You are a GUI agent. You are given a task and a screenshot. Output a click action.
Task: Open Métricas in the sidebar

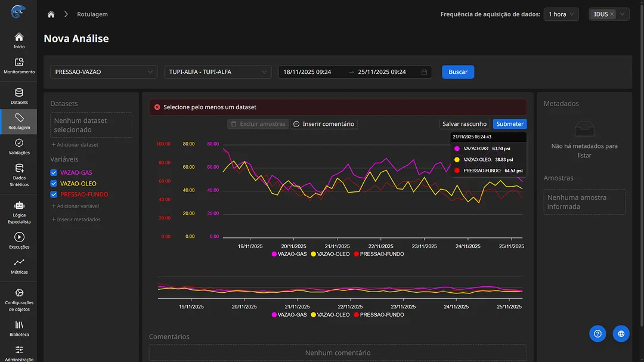coord(19,266)
